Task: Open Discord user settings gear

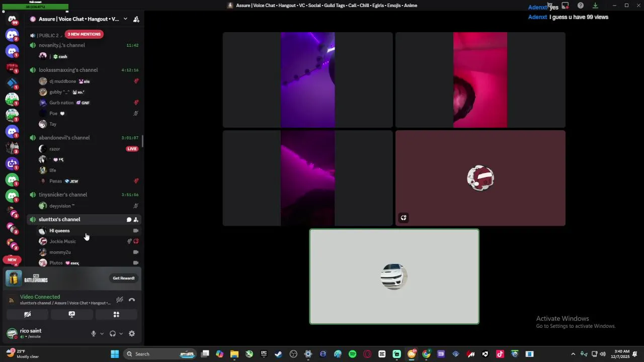Action: point(132,333)
